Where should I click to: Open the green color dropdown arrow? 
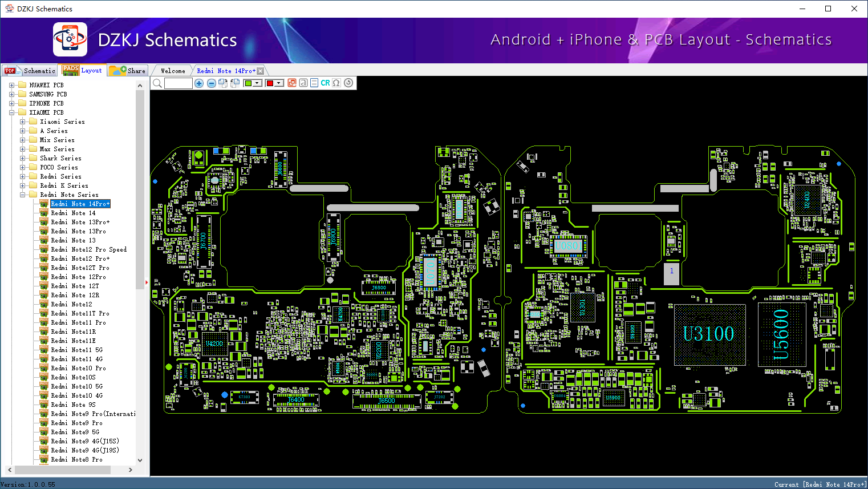point(258,83)
